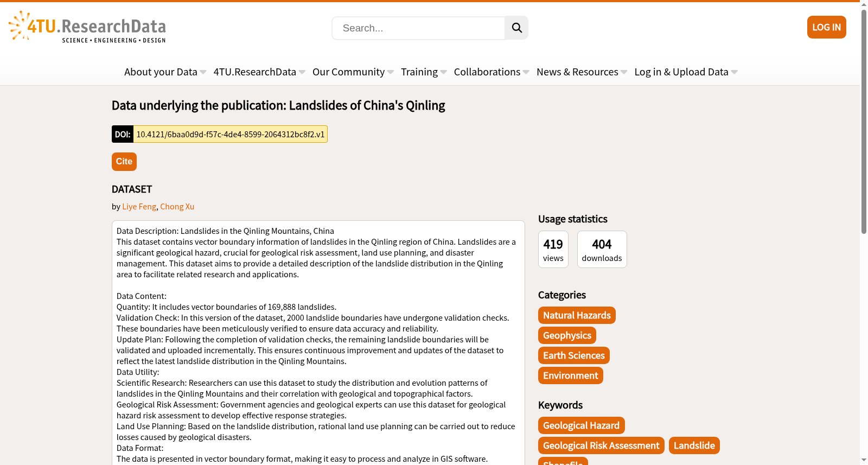Screen dimensions: 868x465
Task: Click the 419 views statistic box
Action: tap(553, 250)
